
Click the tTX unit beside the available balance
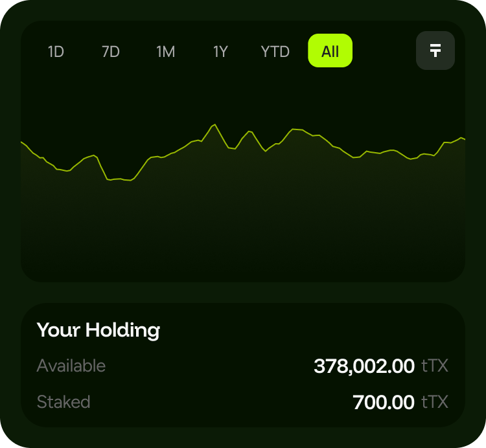click(435, 366)
